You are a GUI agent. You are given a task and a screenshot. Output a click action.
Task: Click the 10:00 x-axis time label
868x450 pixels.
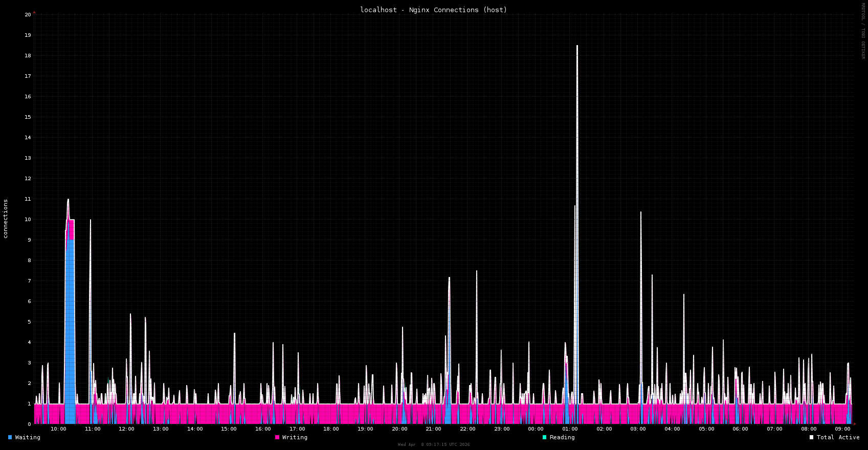(x=58, y=429)
